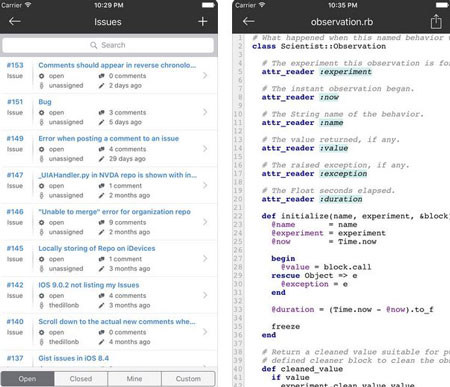Viewport: 450px width, 387px height.
Task: Open 'Locally storing of Repo on iDevices'
Action: point(97,249)
